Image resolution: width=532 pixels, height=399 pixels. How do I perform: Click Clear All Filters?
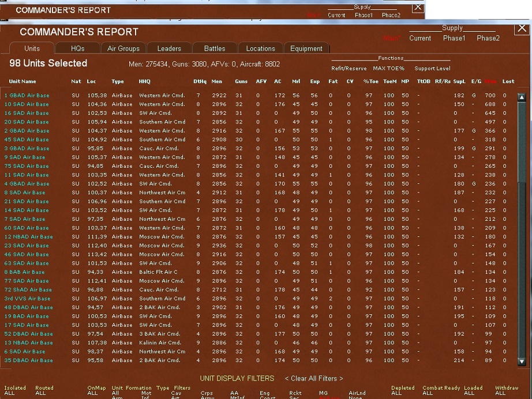point(314,378)
